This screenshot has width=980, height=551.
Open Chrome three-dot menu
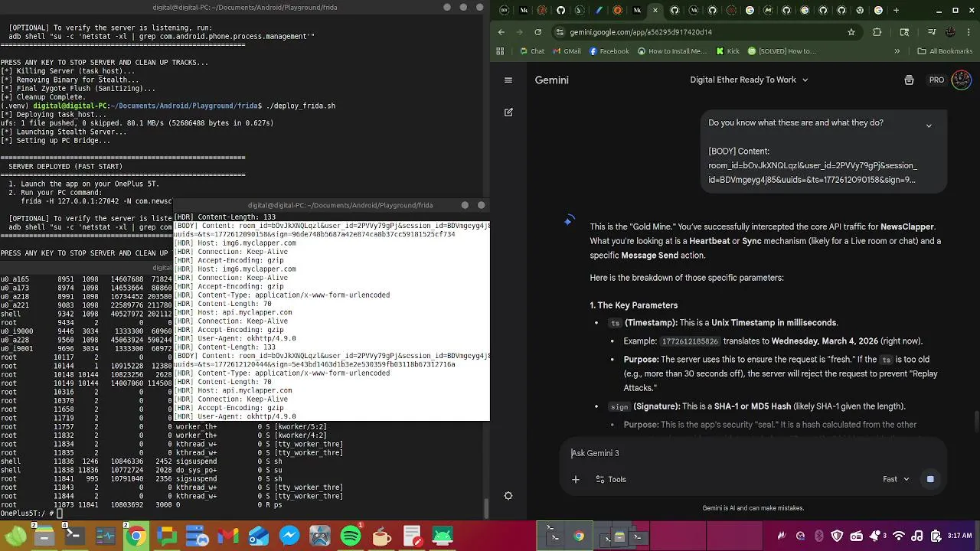click(x=970, y=32)
